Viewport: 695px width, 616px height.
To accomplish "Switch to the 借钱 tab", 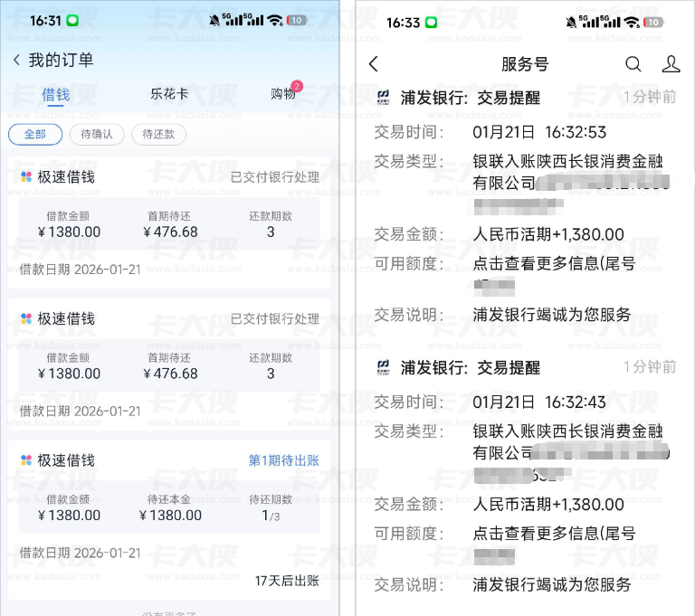I will point(56,95).
